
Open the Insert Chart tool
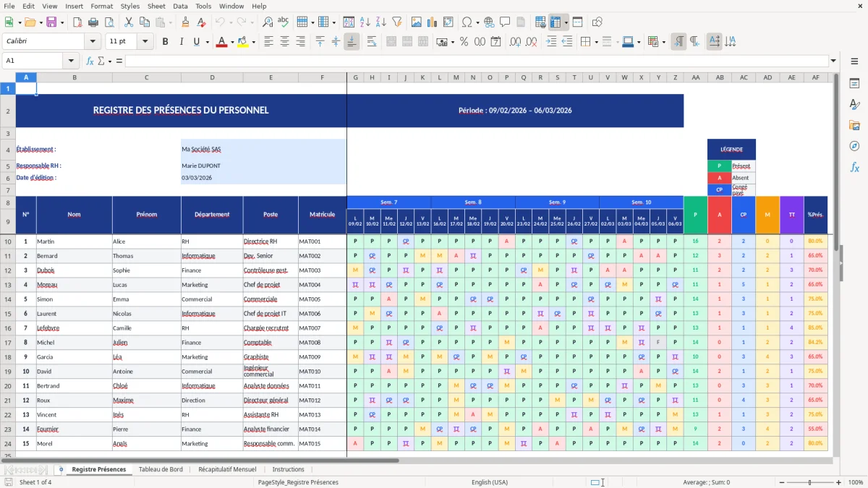click(x=431, y=22)
